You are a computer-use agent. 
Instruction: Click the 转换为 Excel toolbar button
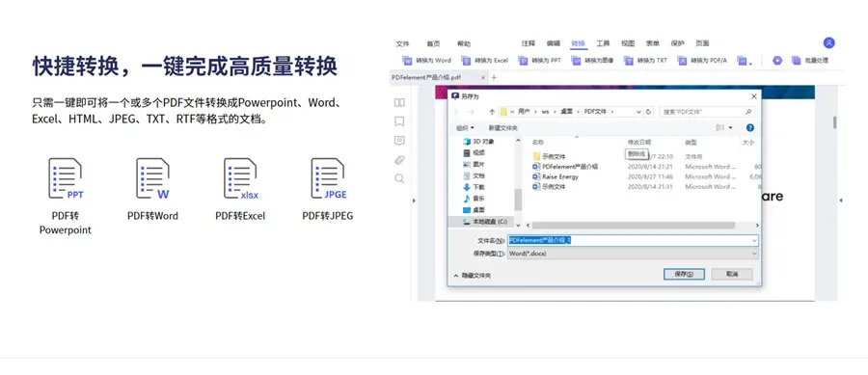[485, 61]
